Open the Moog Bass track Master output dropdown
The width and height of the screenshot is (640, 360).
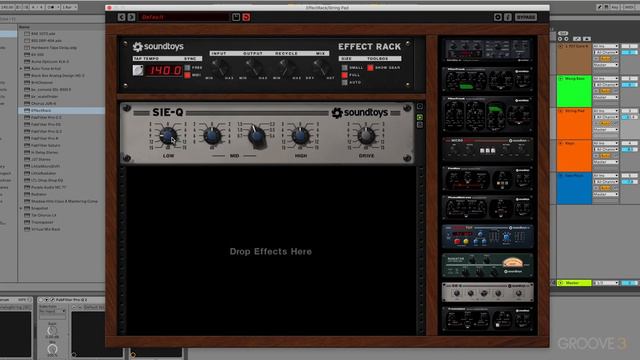[606, 97]
